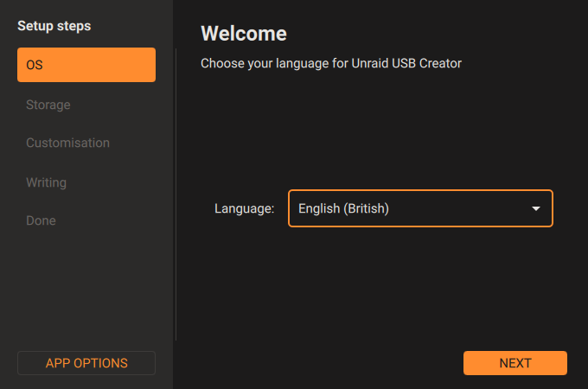Click 'Choose your language for Unraid USB Creator'
This screenshot has height=389, width=588.
[331, 63]
